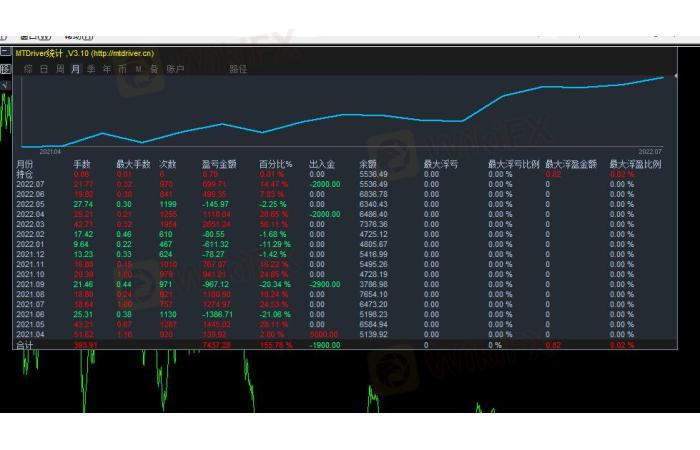The image size is (700, 450).
Task: Click the 盈亏金额 column header
Action: click(x=219, y=164)
